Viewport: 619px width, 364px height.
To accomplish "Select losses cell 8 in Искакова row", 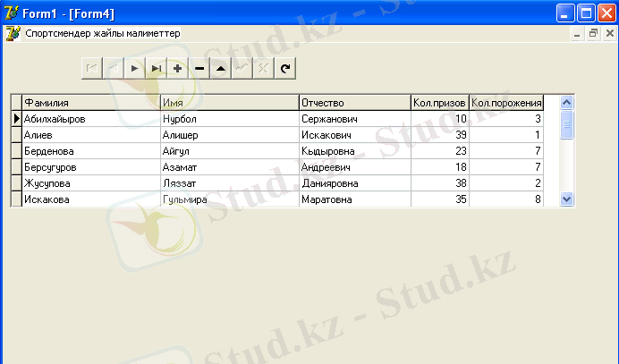I will click(506, 199).
